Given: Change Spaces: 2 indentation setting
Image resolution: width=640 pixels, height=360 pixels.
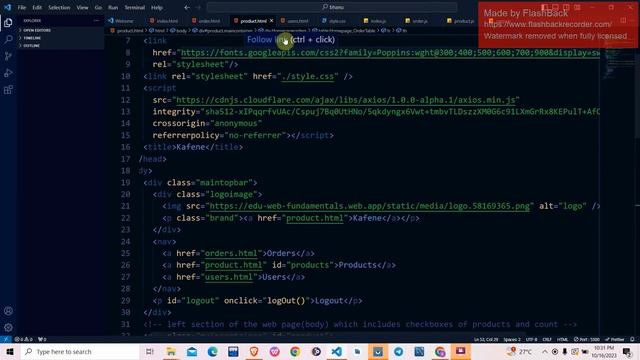Looking at the screenshot, I should tap(512, 339).
